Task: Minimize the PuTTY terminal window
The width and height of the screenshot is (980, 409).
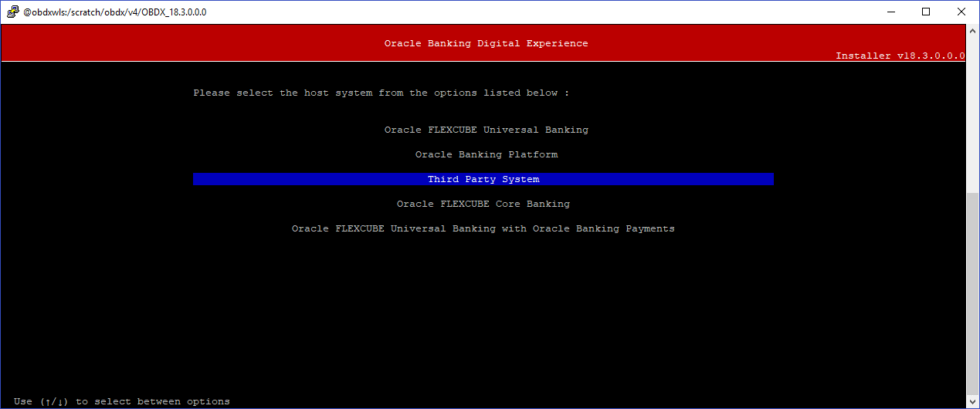Action: (x=890, y=12)
